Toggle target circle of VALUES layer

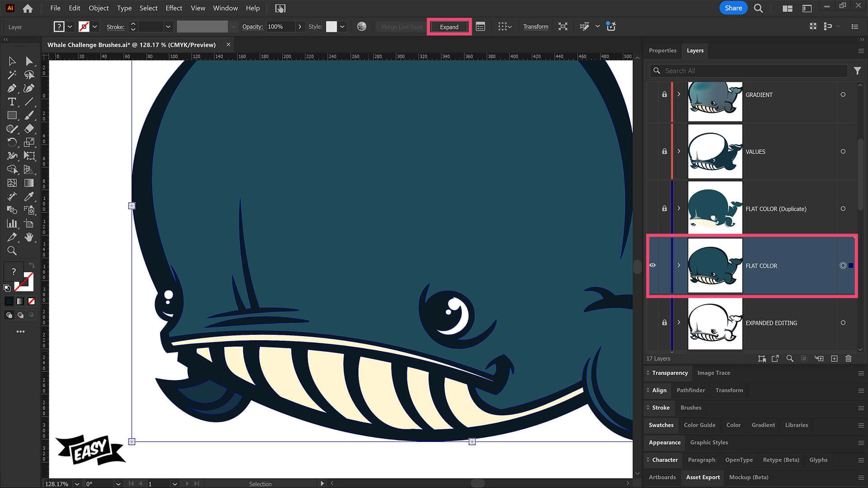click(843, 151)
